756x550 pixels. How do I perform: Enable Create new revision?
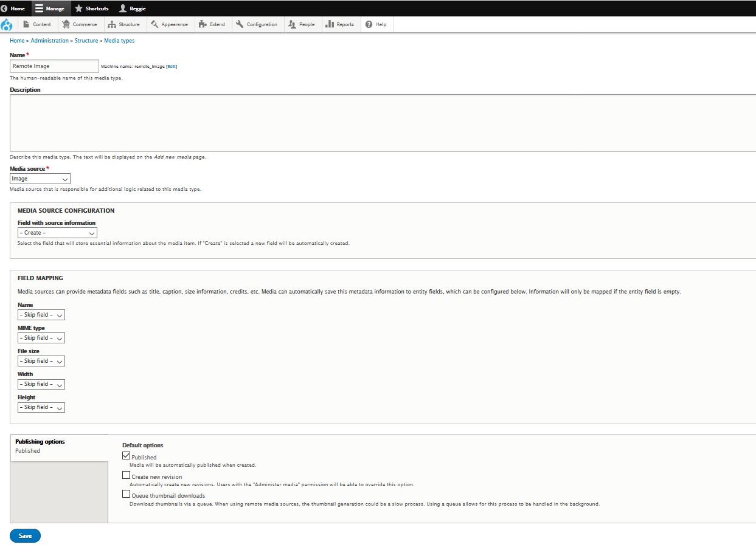(x=126, y=475)
